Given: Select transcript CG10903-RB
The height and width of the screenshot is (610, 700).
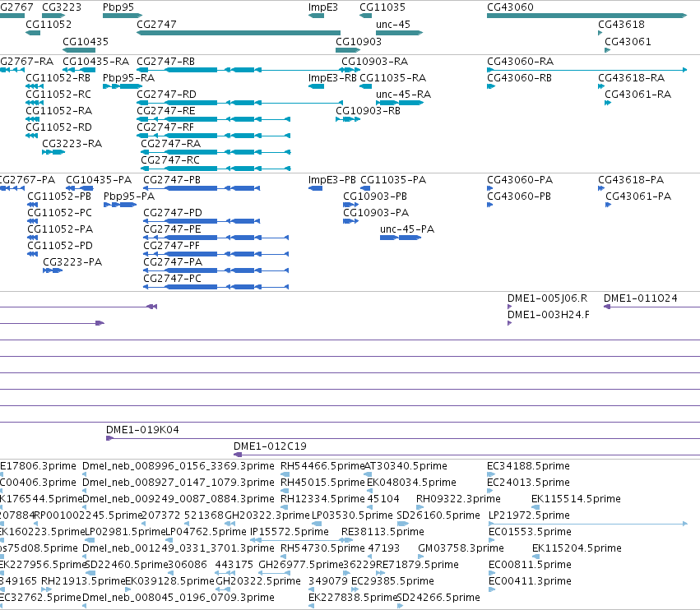Looking at the screenshot, I should tap(369, 111).
